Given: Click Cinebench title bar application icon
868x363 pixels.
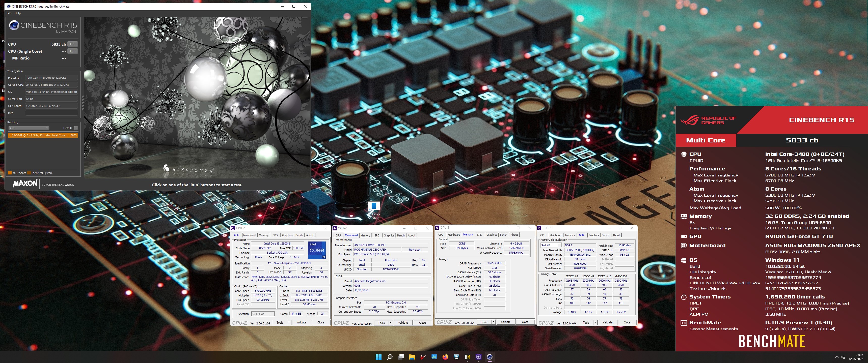Looking at the screenshot, I should (8, 6).
